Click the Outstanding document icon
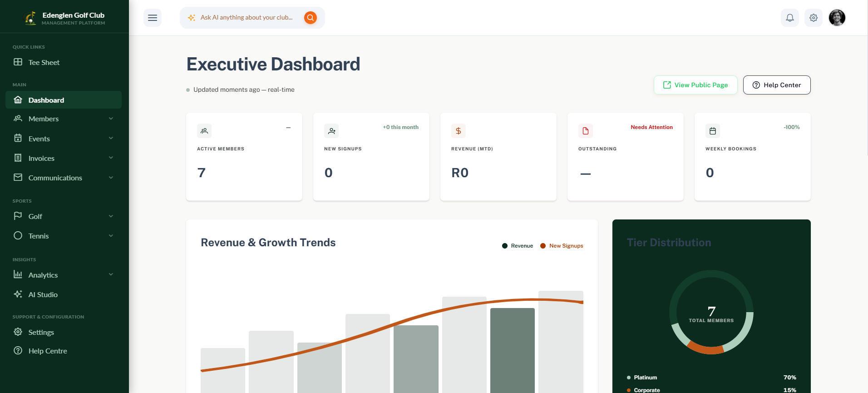The height and width of the screenshot is (393, 868). pyautogui.click(x=586, y=131)
